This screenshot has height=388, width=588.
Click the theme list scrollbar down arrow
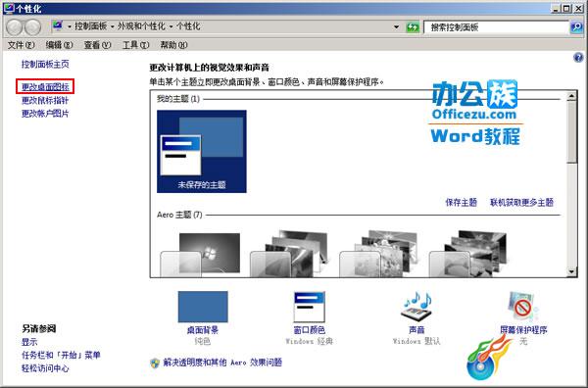pos(571,271)
